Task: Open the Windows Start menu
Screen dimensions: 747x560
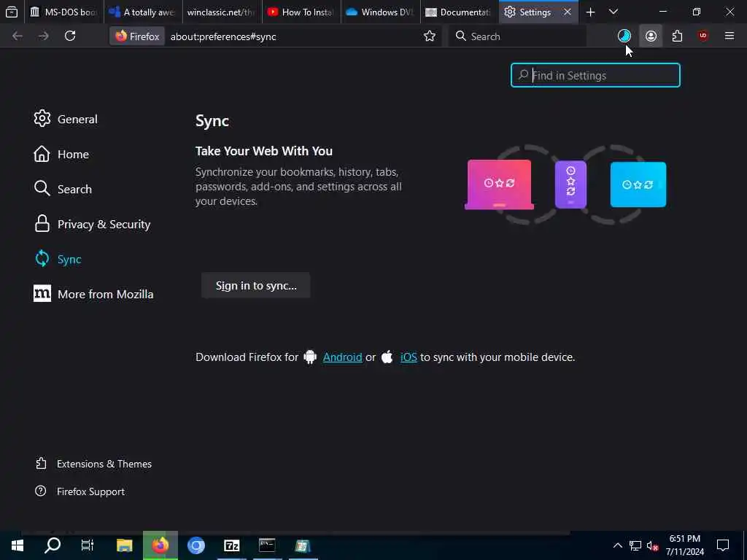Action: click(x=18, y=545)
